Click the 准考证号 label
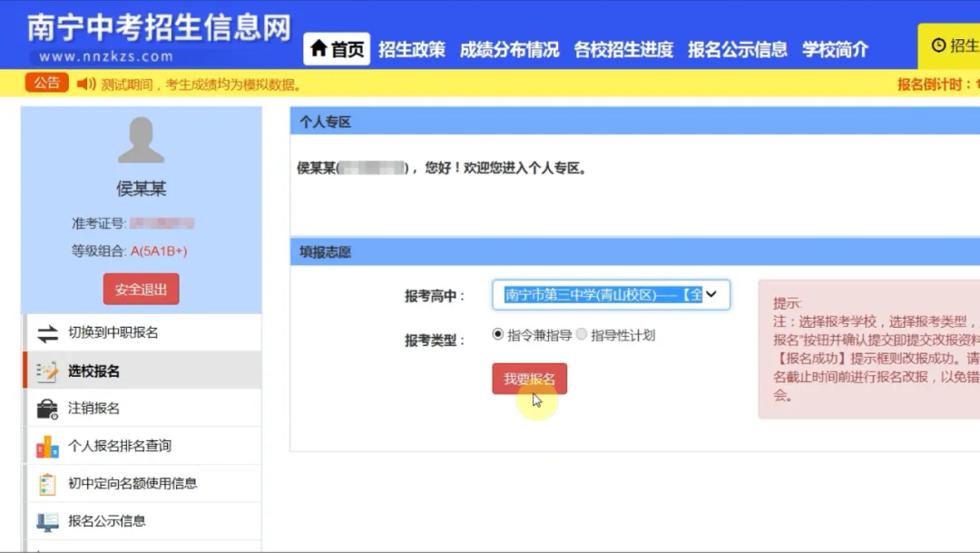 click(99, 223)
